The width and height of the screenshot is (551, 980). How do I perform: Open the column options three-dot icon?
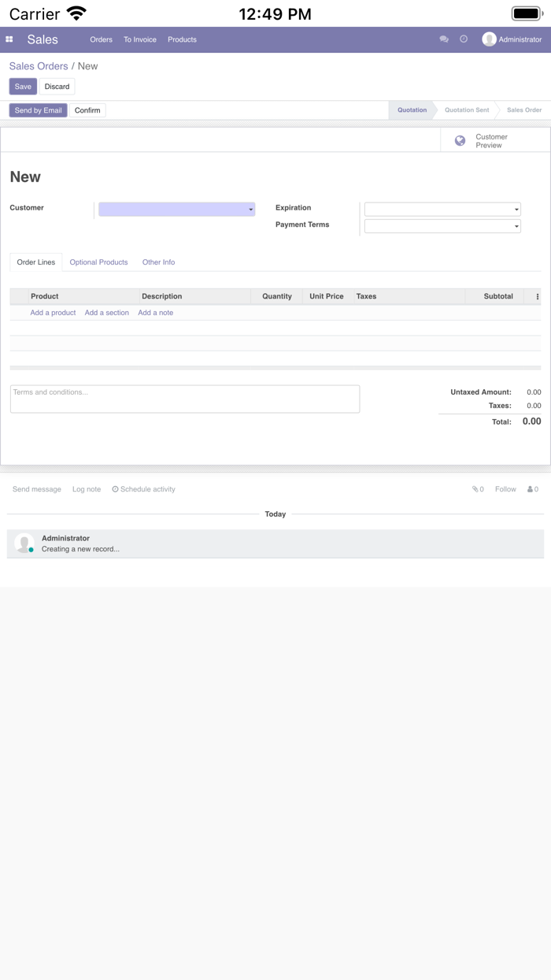point(538,297)
